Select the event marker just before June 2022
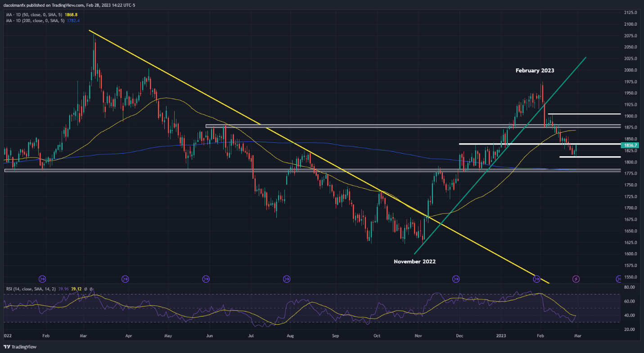 coord(206,279)
